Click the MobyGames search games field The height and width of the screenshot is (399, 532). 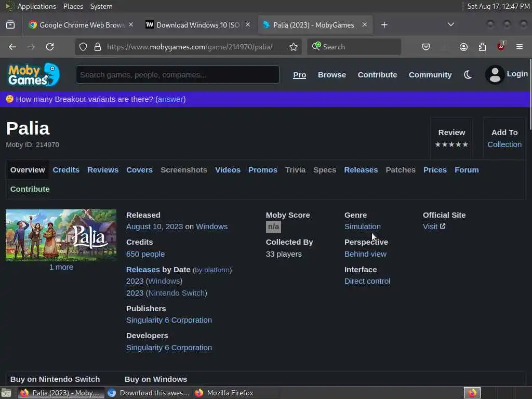(x=178, y=75)
